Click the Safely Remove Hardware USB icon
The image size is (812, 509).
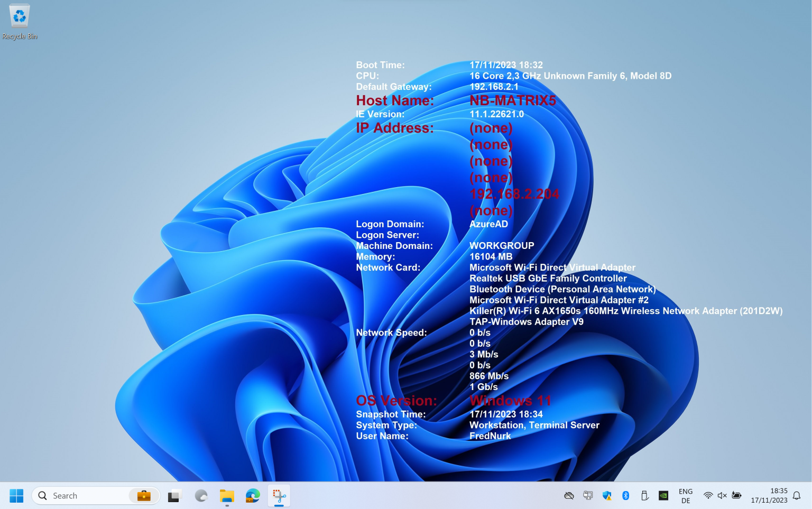644,496
